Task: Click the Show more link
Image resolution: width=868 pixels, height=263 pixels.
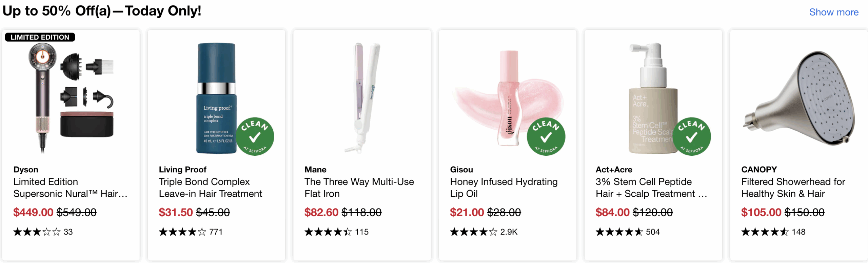Action: coord(833,12)
